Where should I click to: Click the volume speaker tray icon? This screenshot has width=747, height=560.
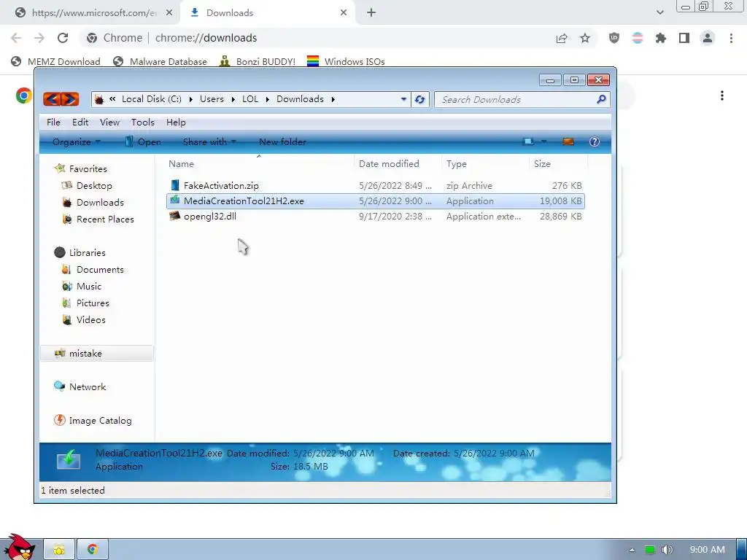tap(667, 550)
